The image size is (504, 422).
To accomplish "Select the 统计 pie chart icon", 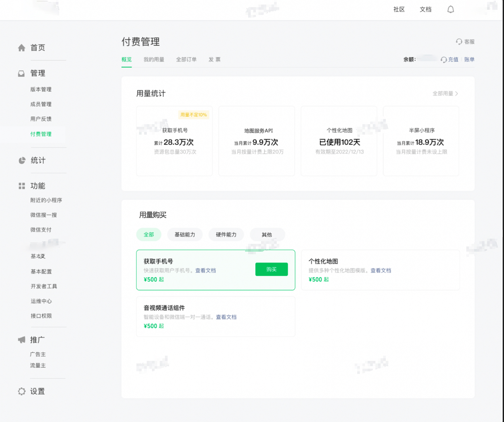I will 21,160.
